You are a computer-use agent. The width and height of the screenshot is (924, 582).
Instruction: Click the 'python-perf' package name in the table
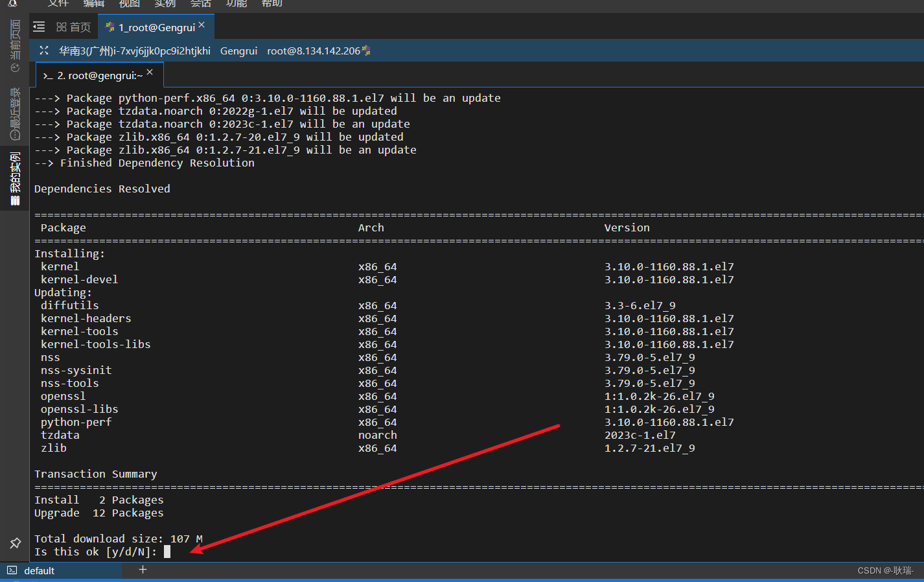coord(76,422)
